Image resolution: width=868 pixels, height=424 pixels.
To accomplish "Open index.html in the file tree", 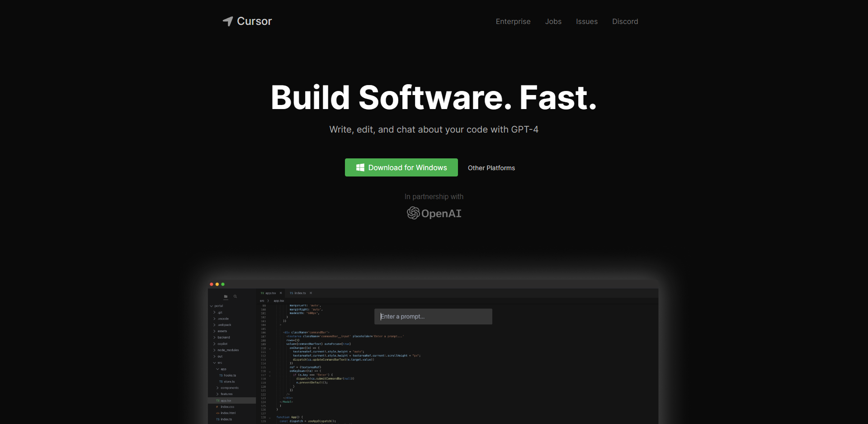I will [226, 413].
